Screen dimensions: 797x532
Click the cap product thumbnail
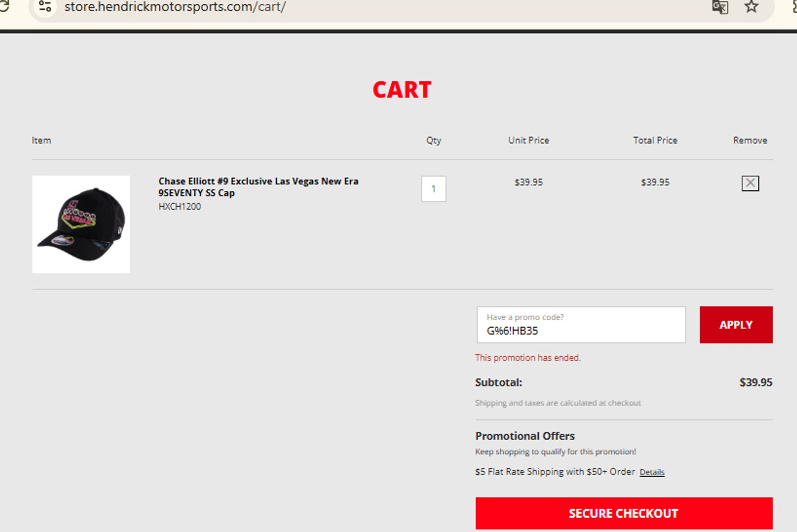click(81, 224)
